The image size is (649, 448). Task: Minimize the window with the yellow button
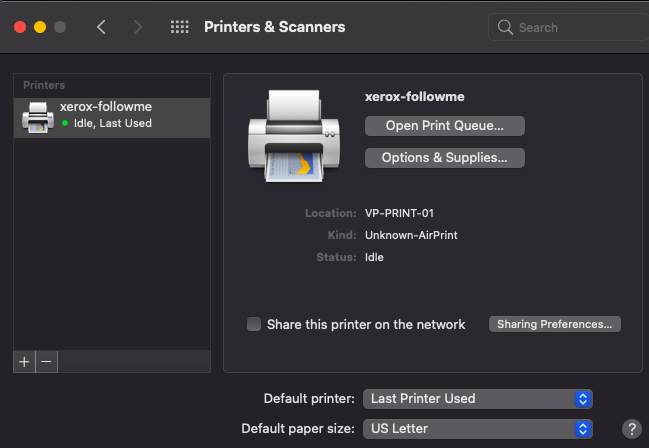coord(40,27)
